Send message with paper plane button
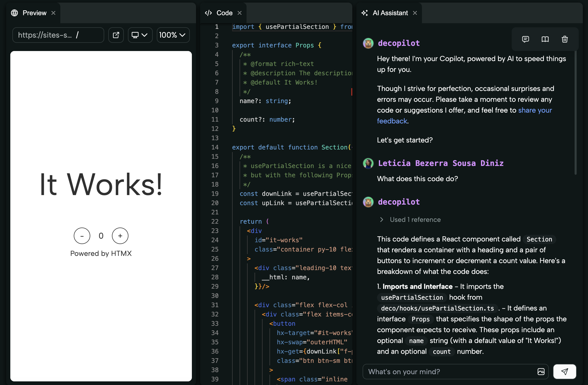 tap(565, 371)
